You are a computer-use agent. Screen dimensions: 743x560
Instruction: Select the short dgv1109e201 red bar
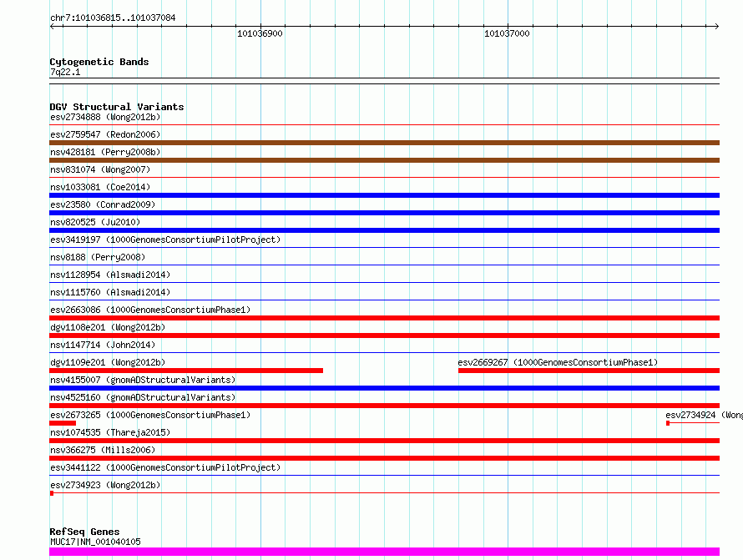tap(186, 371)
